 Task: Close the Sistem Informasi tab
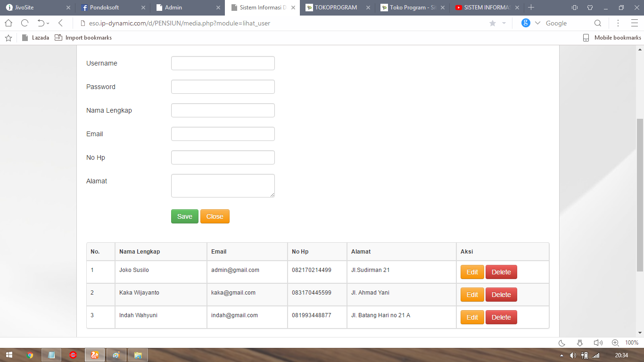[293, 8]
